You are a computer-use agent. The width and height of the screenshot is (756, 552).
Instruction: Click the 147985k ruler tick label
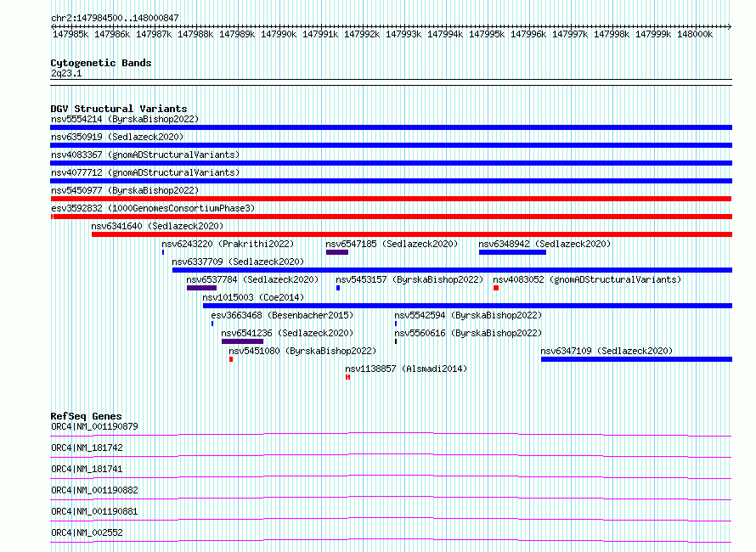[x=71, y=34]
